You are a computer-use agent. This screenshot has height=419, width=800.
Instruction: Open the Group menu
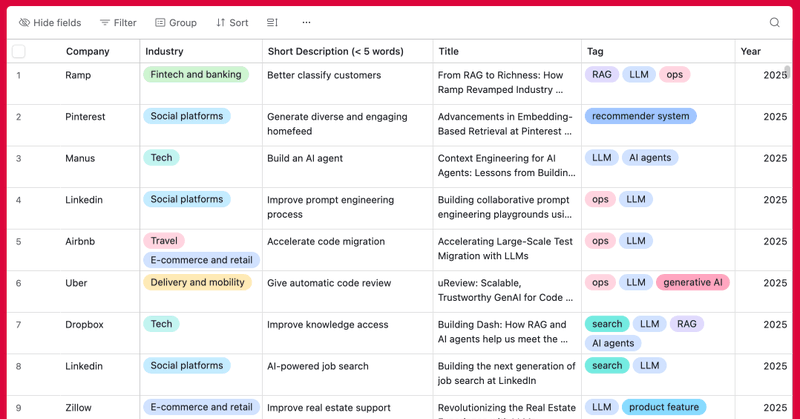[x=176, y=22]
